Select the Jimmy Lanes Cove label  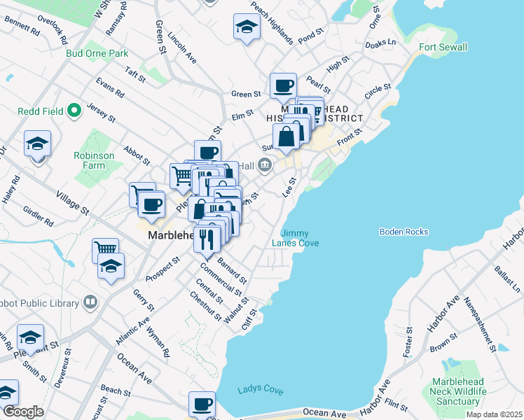click(300, 238)
